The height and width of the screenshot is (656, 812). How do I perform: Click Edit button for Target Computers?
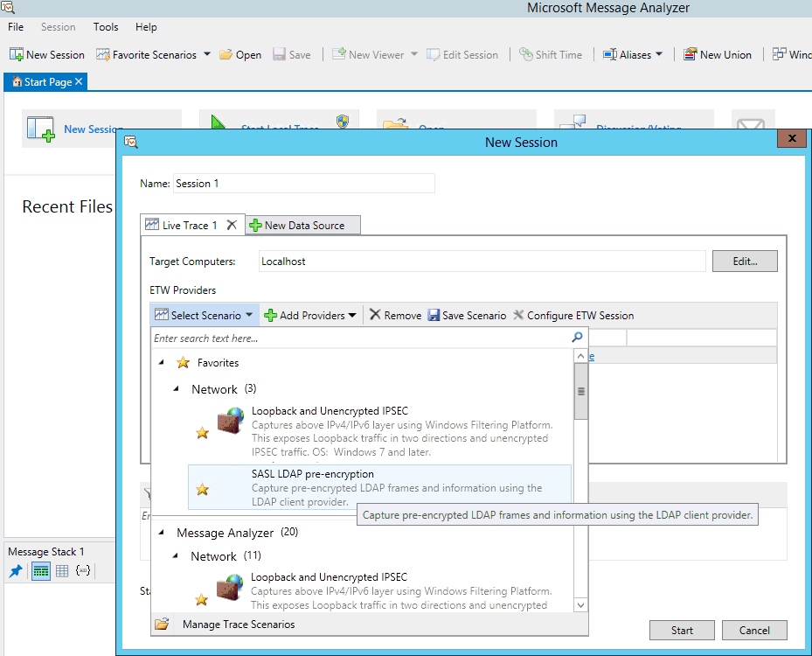(744, 261)
